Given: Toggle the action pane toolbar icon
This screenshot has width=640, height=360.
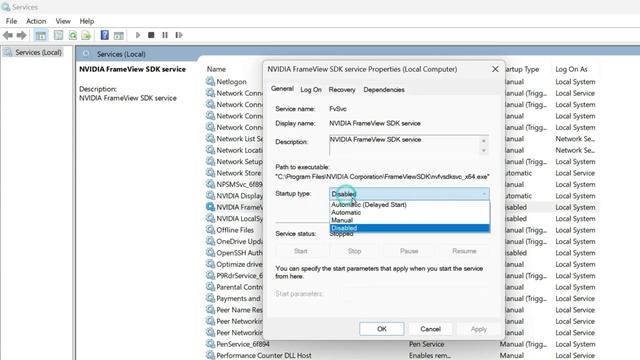Looking at the screenshot, I should 119,36.
